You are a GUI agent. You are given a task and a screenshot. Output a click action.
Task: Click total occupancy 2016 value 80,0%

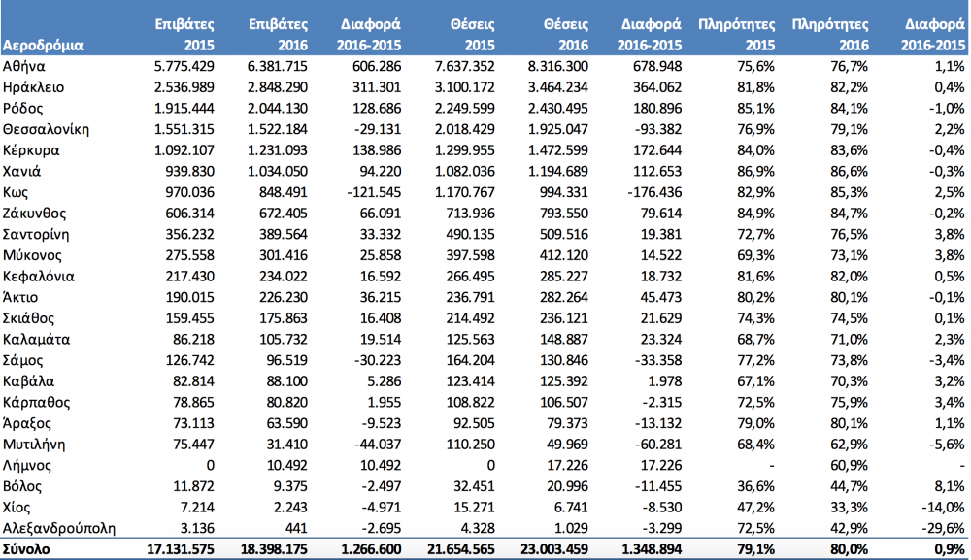point(850,549)
